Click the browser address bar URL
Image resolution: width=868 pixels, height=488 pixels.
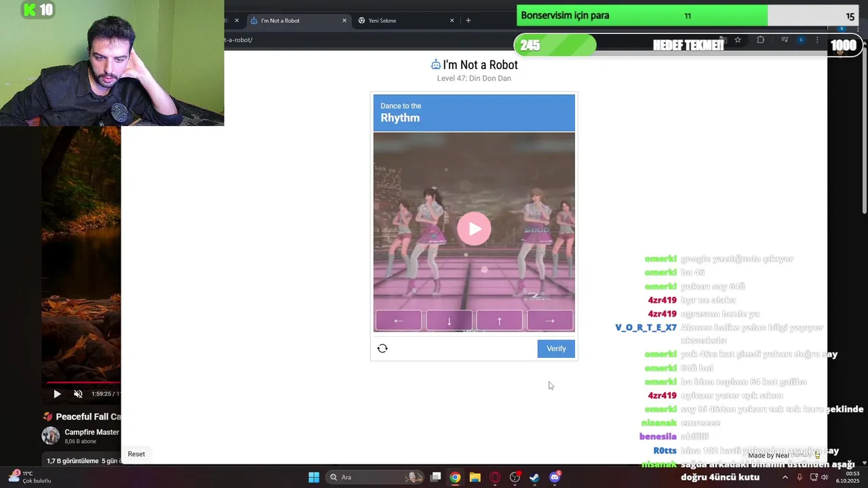point(239,40)
